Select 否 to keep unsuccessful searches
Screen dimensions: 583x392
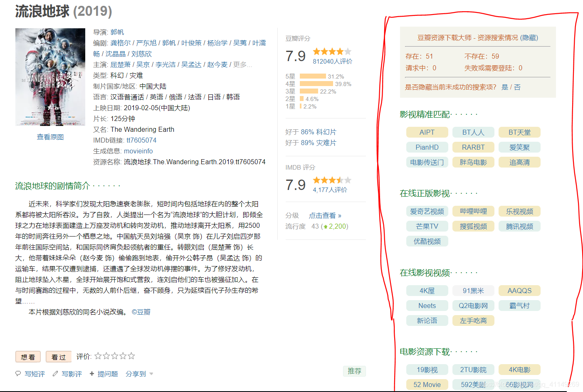pyautogui.click(x=517, y=87)
